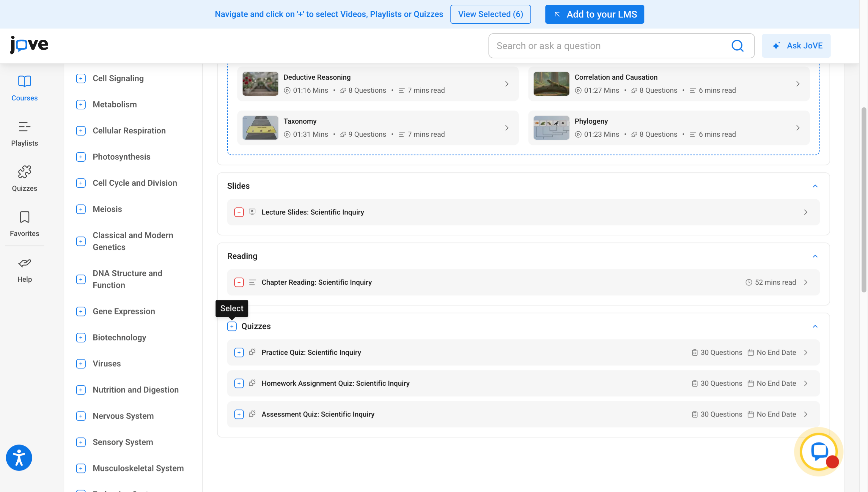Add Classical and Modern Genetics plus toggle
The height and width of the screenshot is (492, 868).
coord(81,241)
